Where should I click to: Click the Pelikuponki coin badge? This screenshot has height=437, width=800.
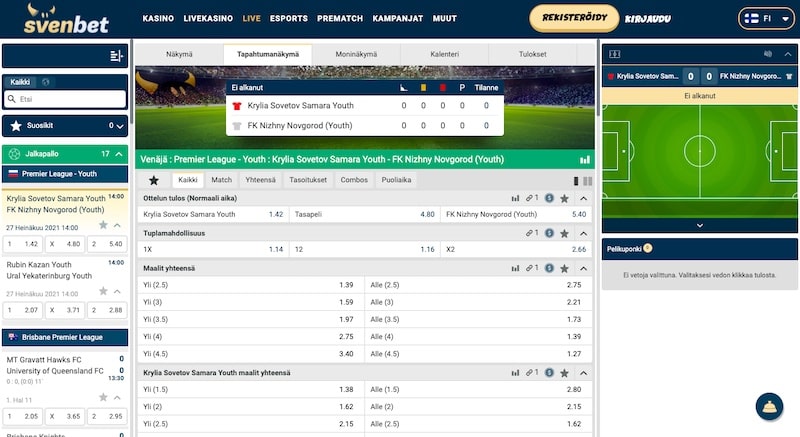(648, 248)
